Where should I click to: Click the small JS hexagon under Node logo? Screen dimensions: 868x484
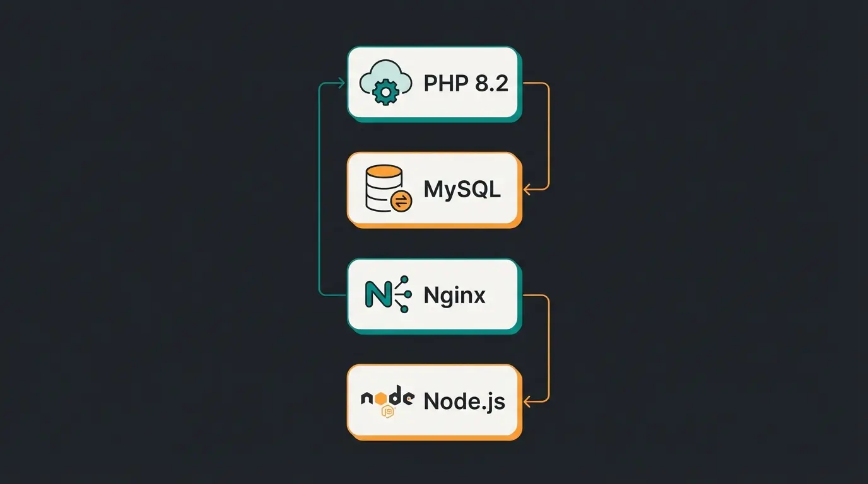coord(389,410)
